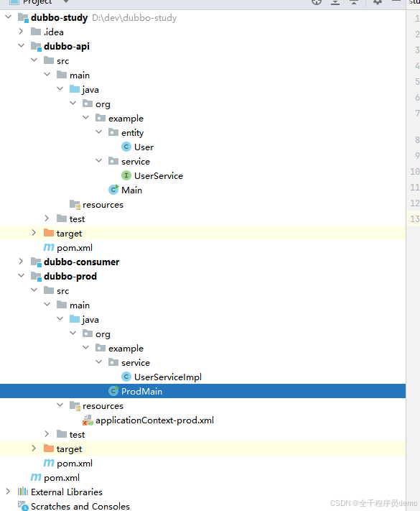Expand the test folder under dubbo-prod
The width and height of the screenshot is (420, 511).
[x=47, y=434]
